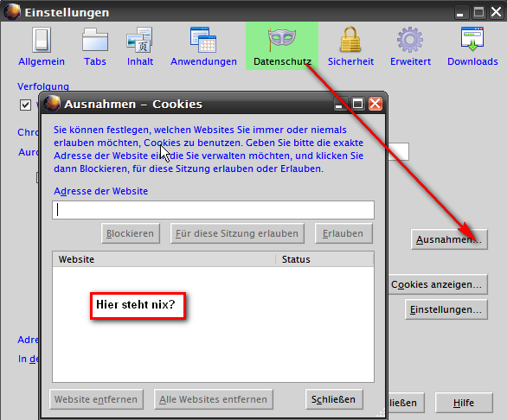Click the Website entfernen button
Screen dimensions: 507x420
tap(96, 399)
